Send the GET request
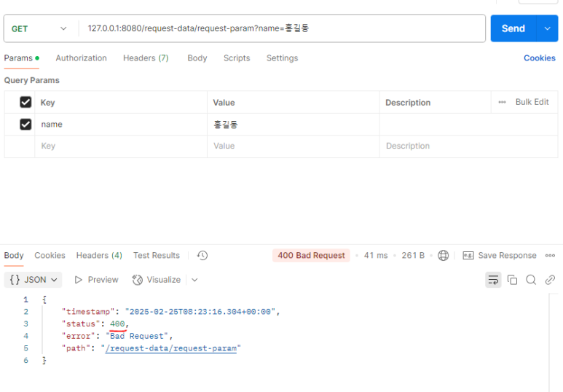563x392 pixels. pyautogui.click(x=513, y=28)
